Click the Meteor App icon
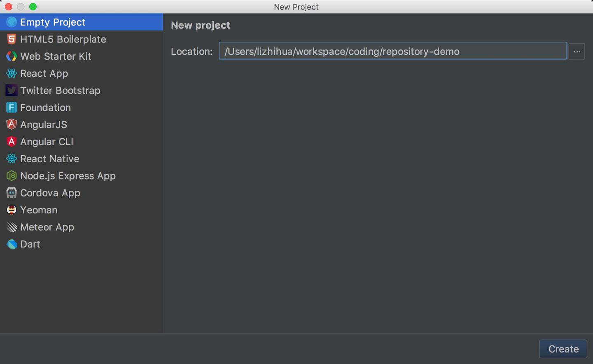Screen dimensions: 593x364 click(11, 227)
